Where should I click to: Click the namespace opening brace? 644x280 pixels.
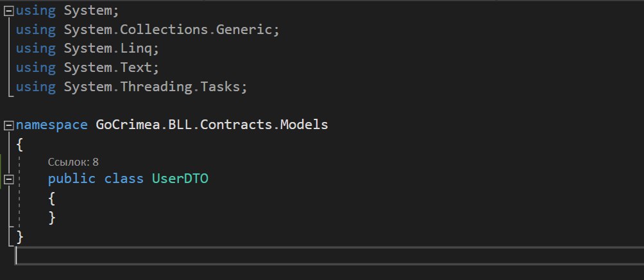[20, 144]
